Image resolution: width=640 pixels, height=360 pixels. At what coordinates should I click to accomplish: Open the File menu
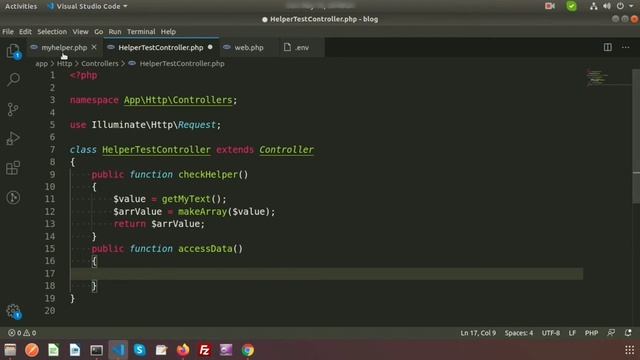(x=8, y=31)
